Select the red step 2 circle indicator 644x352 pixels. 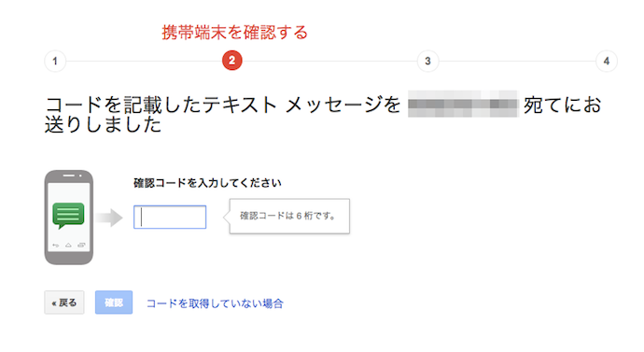(232, 61)
